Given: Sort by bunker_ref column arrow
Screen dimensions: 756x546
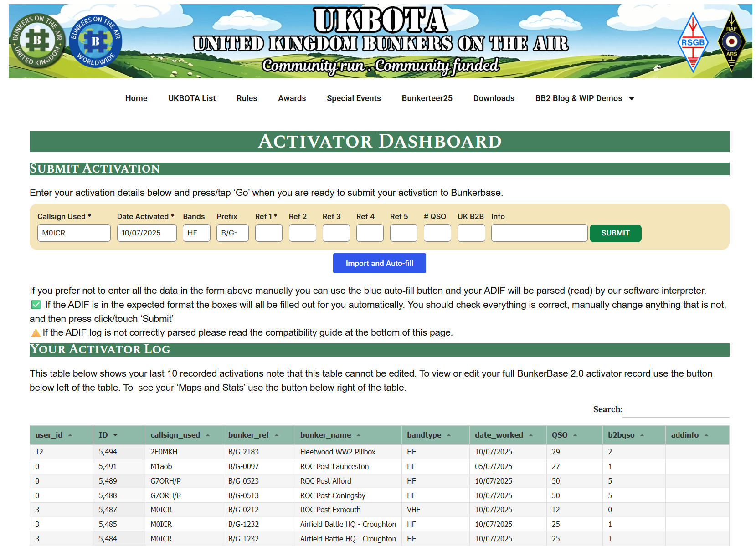Looking at the screenshot, I should tap(277, 435).
